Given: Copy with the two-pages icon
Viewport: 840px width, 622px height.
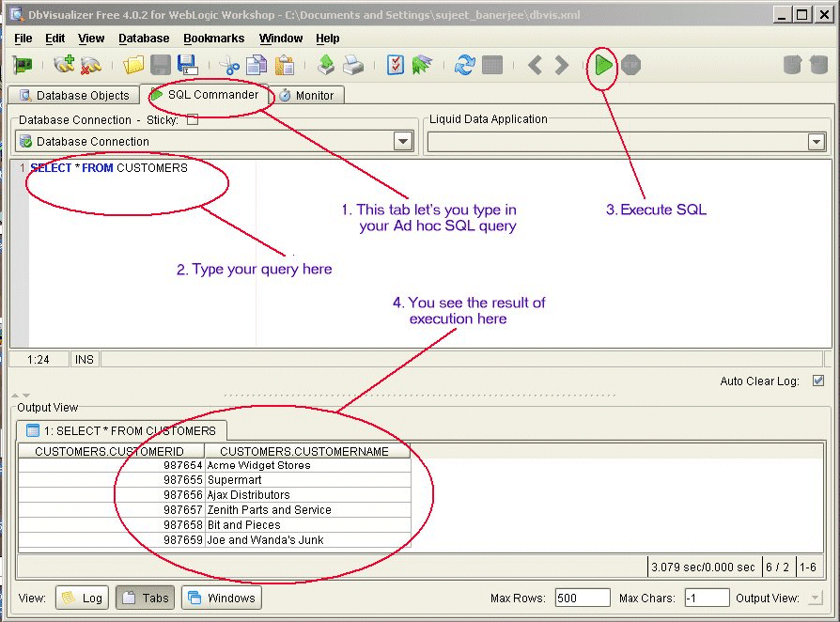Looking at the screenshot, I should [x=257, y=66].
